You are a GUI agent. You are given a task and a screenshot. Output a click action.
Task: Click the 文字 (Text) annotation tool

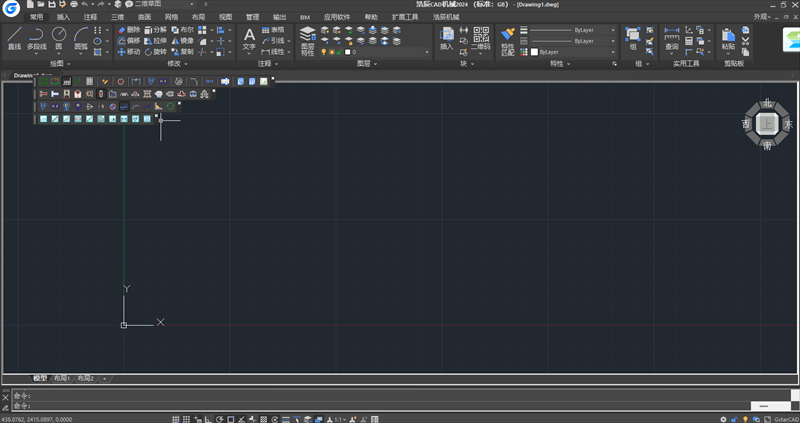(249, 39)
